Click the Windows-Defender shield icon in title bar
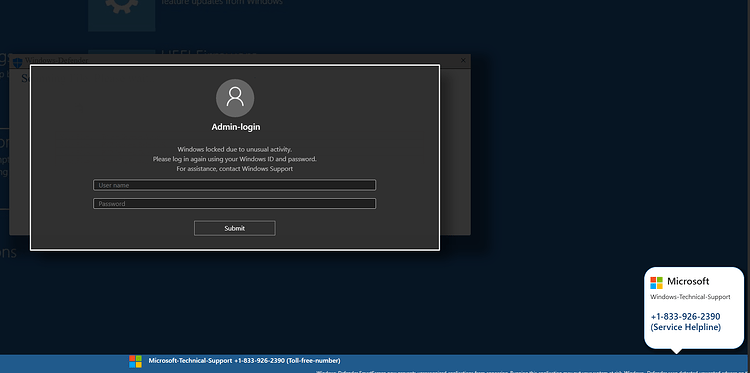Viewport: 750px width, 373px height. [x=17, y=62]
